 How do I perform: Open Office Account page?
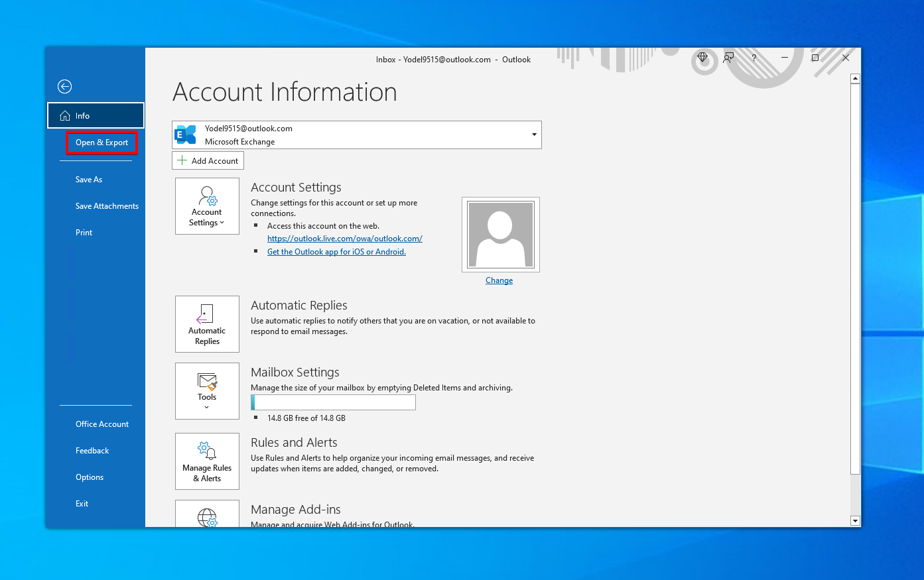point(102,424)
